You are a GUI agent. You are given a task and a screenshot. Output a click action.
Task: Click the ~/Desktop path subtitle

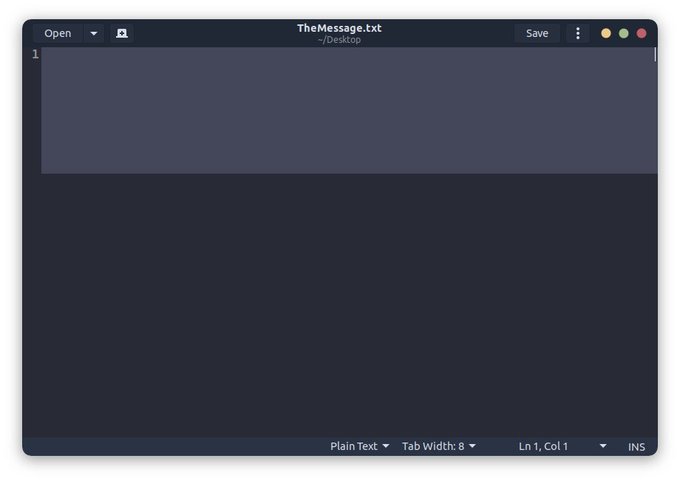(x=339, y=40)
